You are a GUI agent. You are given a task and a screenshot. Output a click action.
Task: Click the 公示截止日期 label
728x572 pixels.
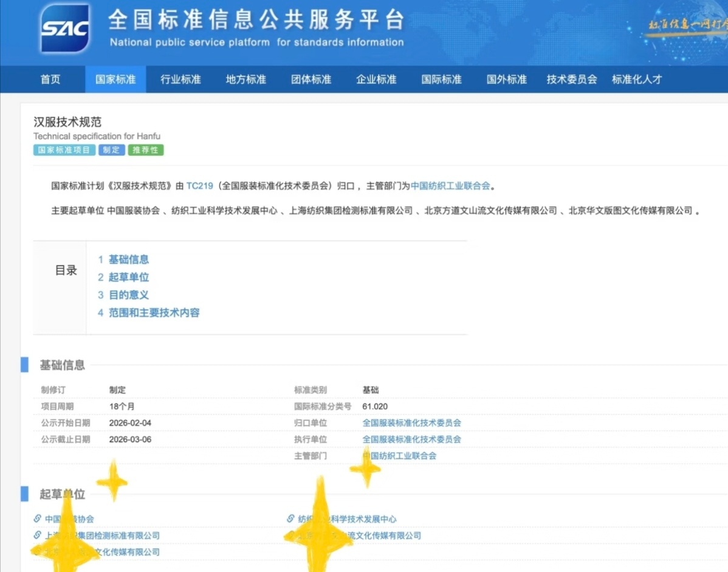click(66, 439)
